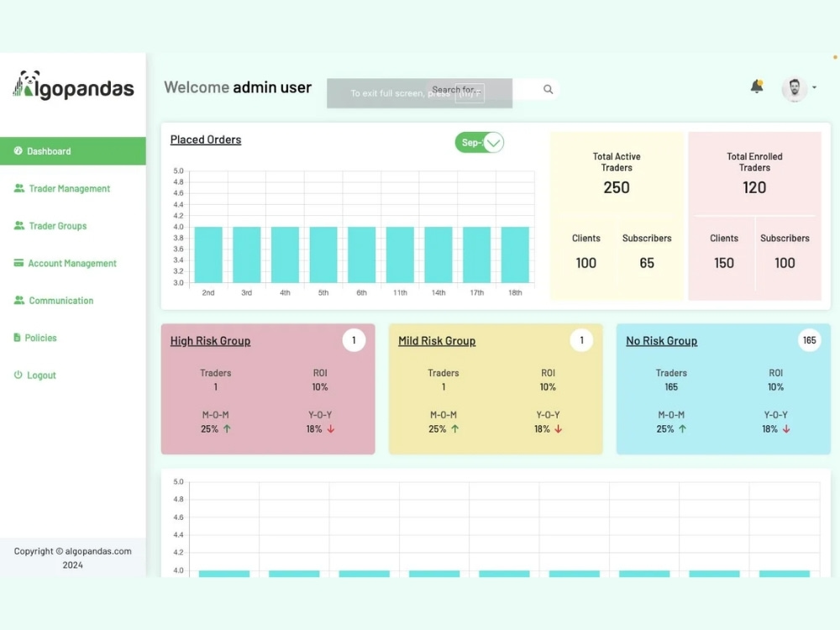Open the Sep month dropdown

tap(480, 143)
